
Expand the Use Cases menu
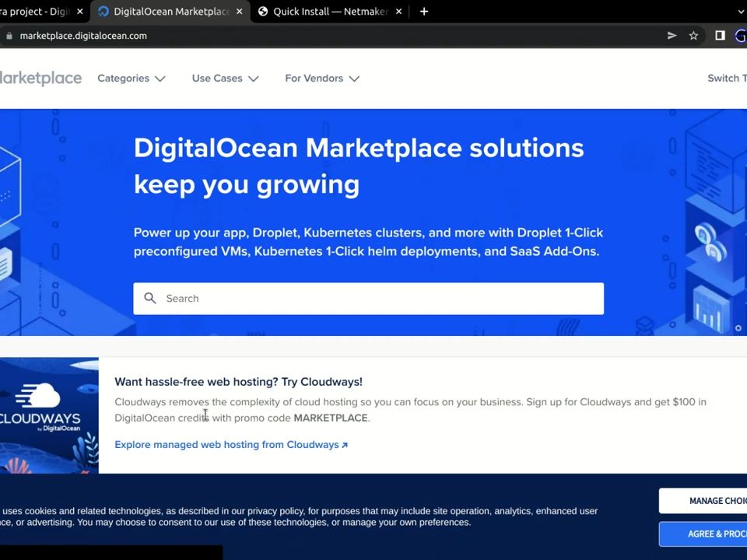click(226, 79)
